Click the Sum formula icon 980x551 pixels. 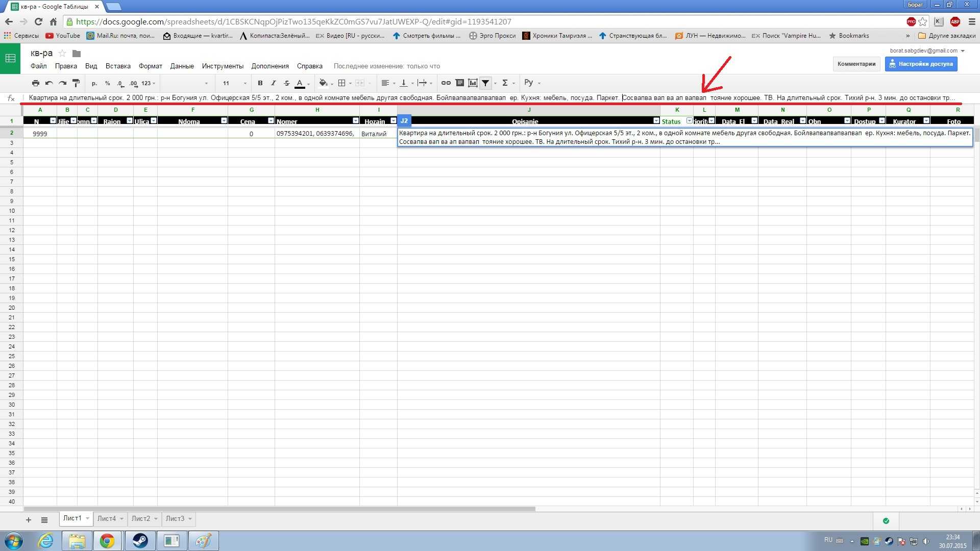pyautogui.click(x=507, y=82)
